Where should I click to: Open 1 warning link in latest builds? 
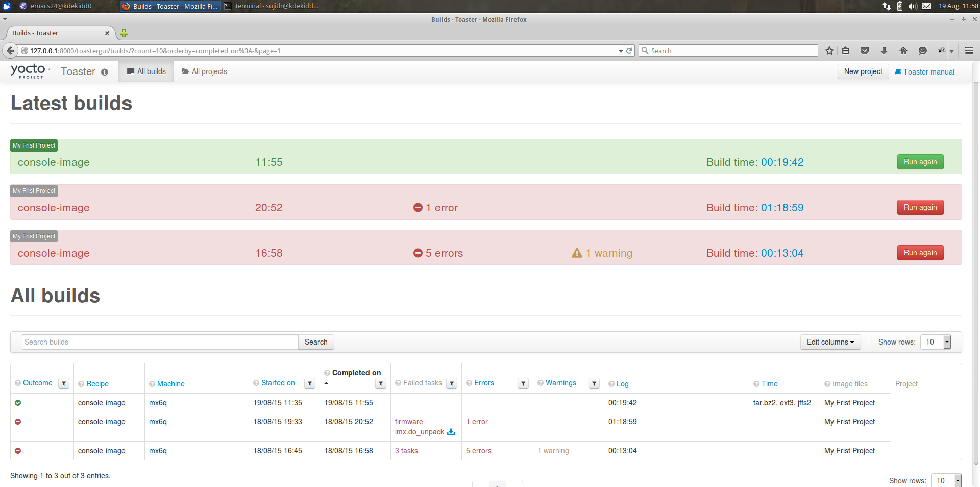pyautogui.click(x=602, y=253)
